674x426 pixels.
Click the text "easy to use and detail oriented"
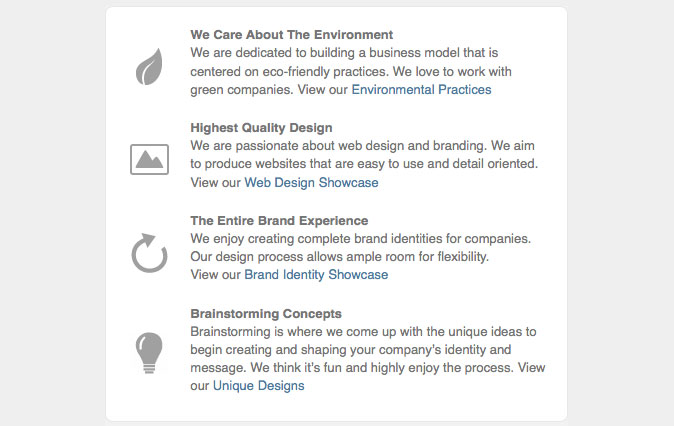tap(440, 164)
